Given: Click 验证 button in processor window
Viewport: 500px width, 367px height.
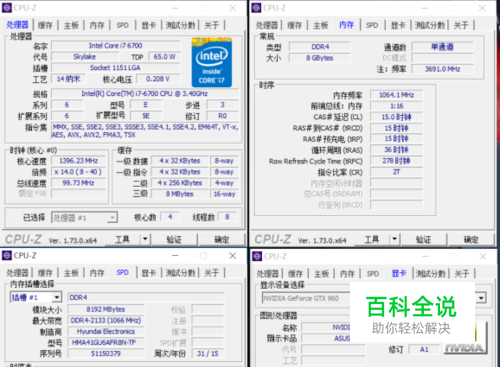Looking at the screenshot, I should click(x=174, y=239).
